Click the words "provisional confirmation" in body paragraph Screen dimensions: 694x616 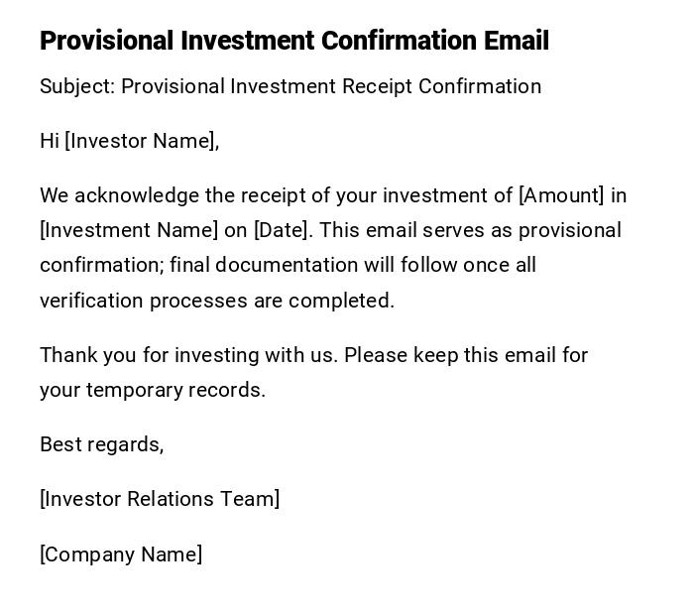click(569, 230)
